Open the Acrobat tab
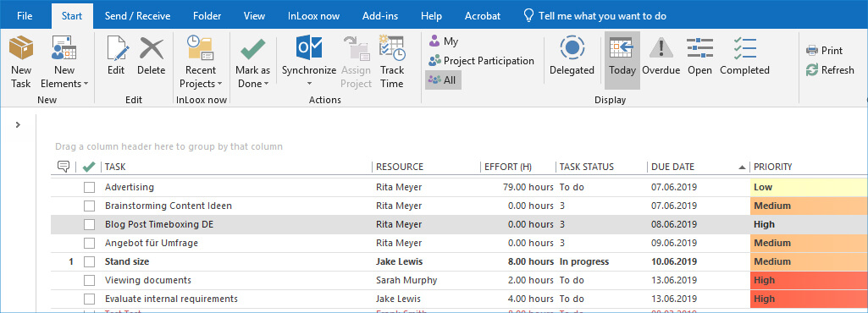Viewport: 868px width, 313px height. [x=483, y=15]
